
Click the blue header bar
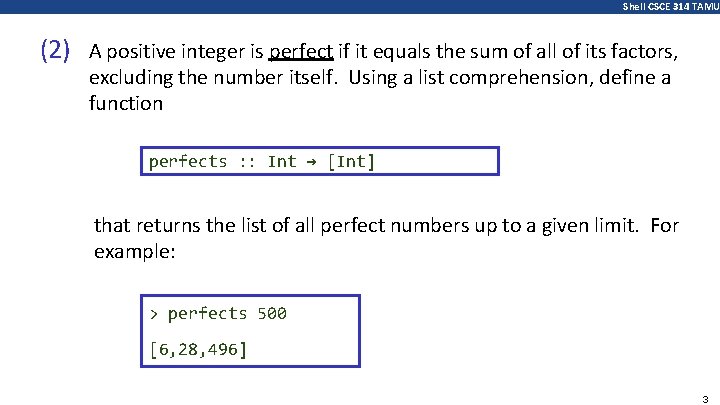coord(360,6)
